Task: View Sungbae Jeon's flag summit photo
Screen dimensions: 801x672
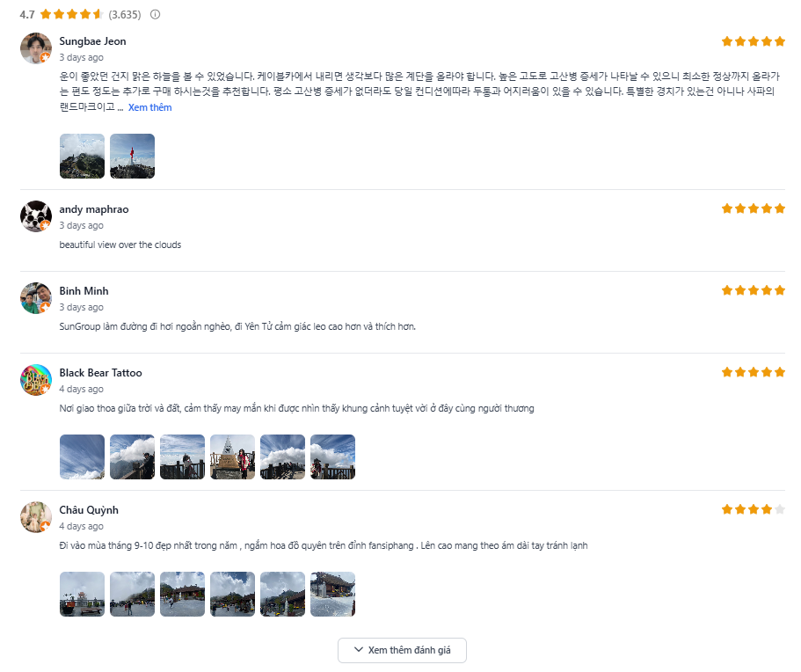Action: (132, 156)
